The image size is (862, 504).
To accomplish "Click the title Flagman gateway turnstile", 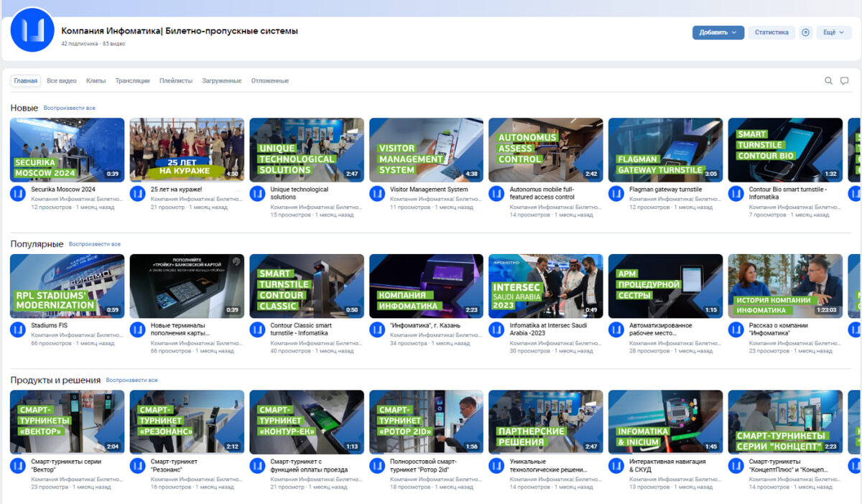I will click(666, 190).
